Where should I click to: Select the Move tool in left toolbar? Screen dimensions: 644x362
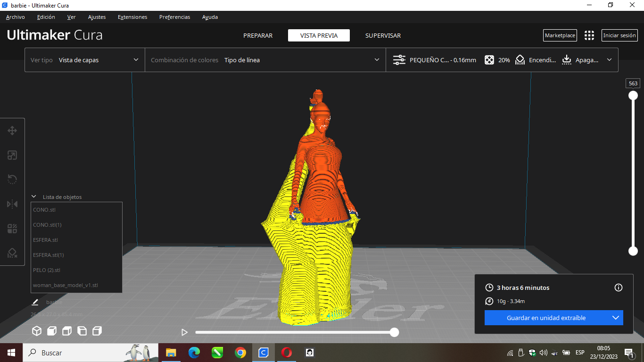[x=12, y=131]
